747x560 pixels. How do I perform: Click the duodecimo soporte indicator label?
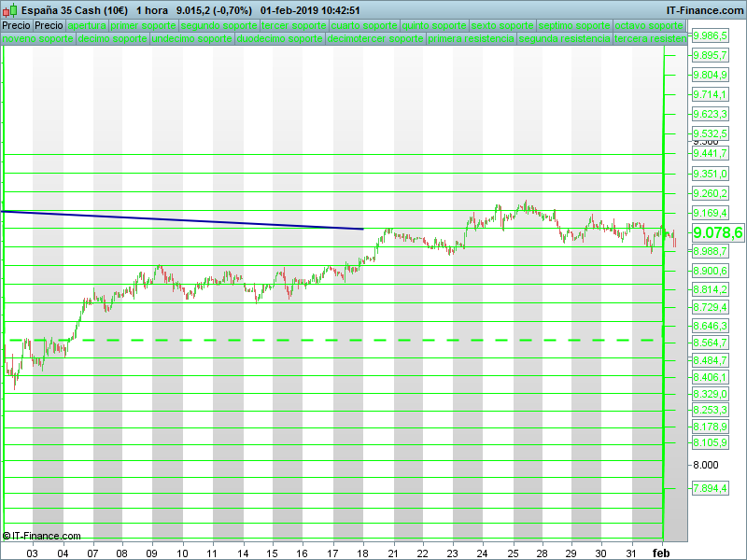pyautogui.click(x=280, y=40)
